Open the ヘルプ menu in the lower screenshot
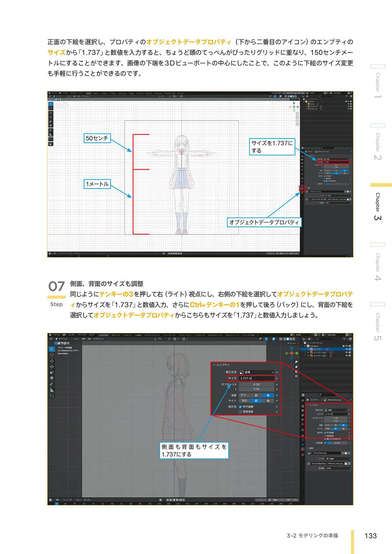Image resolution: width=392 pixels, height=554 pixels. (92, 335)
